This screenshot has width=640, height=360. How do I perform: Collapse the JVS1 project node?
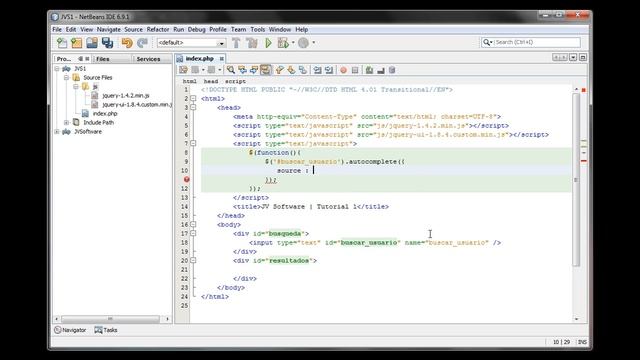[57, 69]
